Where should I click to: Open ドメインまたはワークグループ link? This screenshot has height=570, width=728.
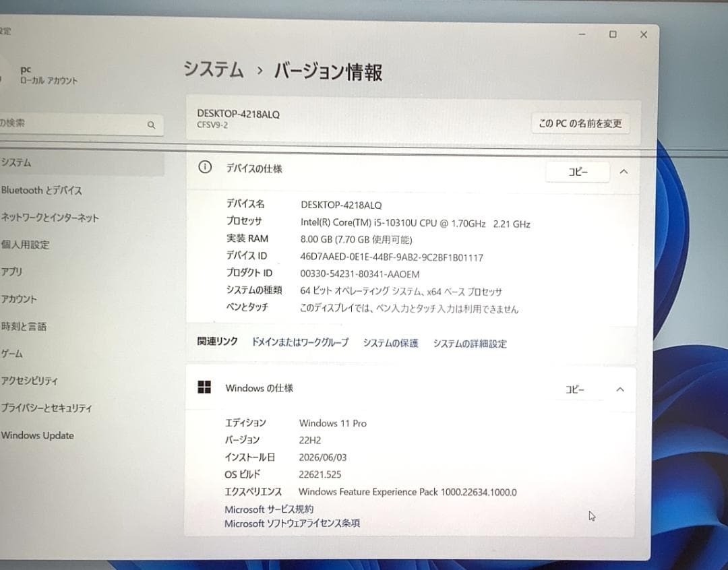coord(299,342)
